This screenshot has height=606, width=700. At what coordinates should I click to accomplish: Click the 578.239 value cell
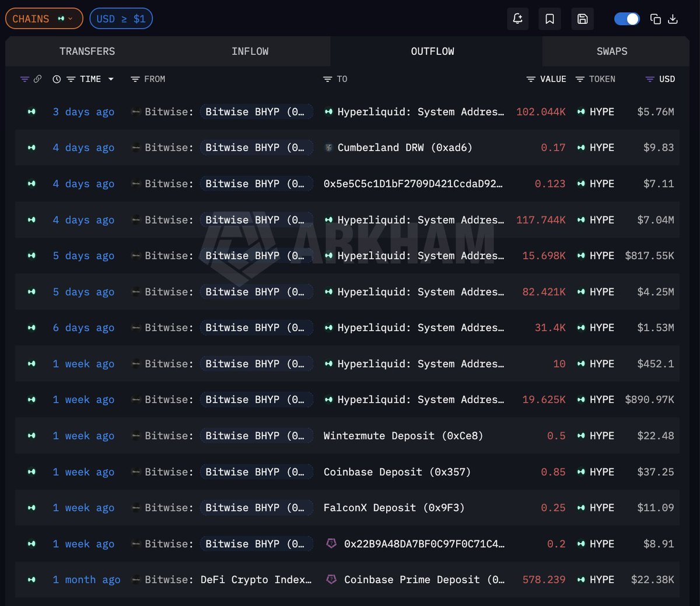click(x=544, y=580)
